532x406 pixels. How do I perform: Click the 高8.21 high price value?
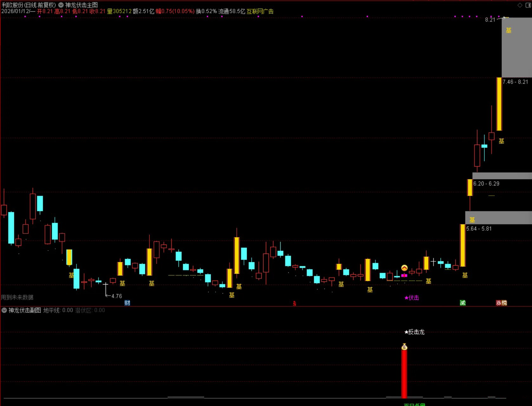[x=62, y=11]
